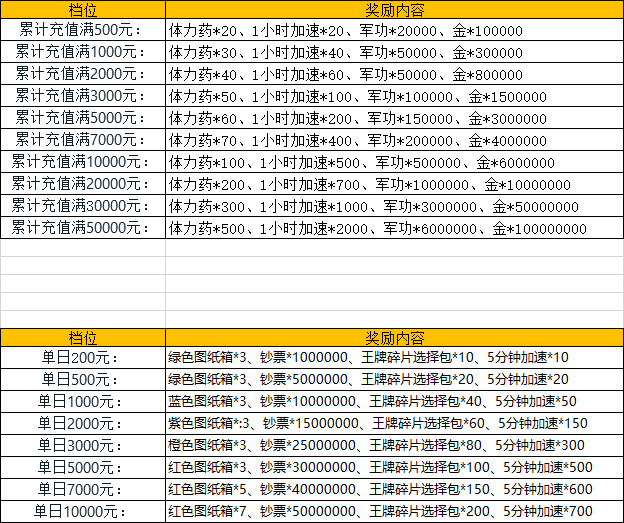The height and width of the screenshot is (523, 624).
Task: Select the 累计充值满3000元 cell
Action: (x=82, y=96)
